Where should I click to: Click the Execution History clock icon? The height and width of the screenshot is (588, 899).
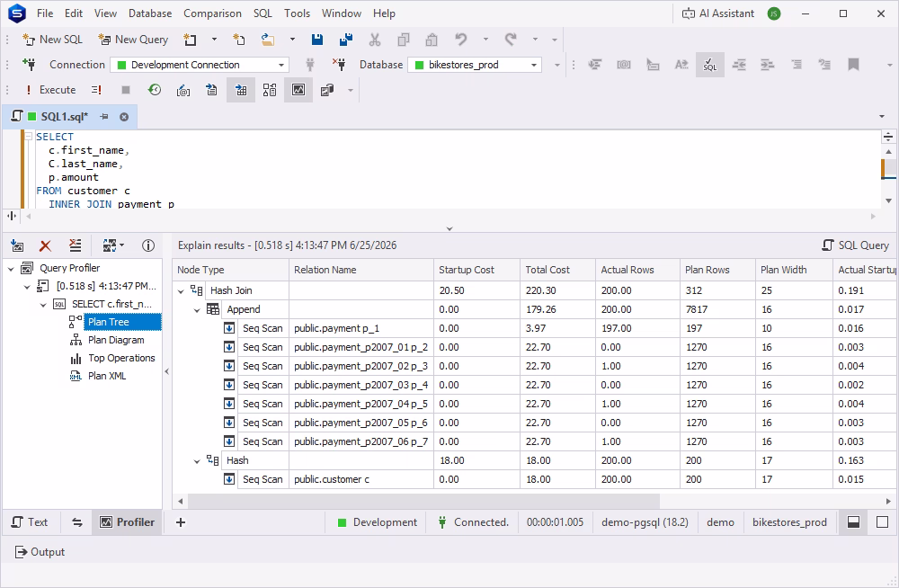point(155,90)
